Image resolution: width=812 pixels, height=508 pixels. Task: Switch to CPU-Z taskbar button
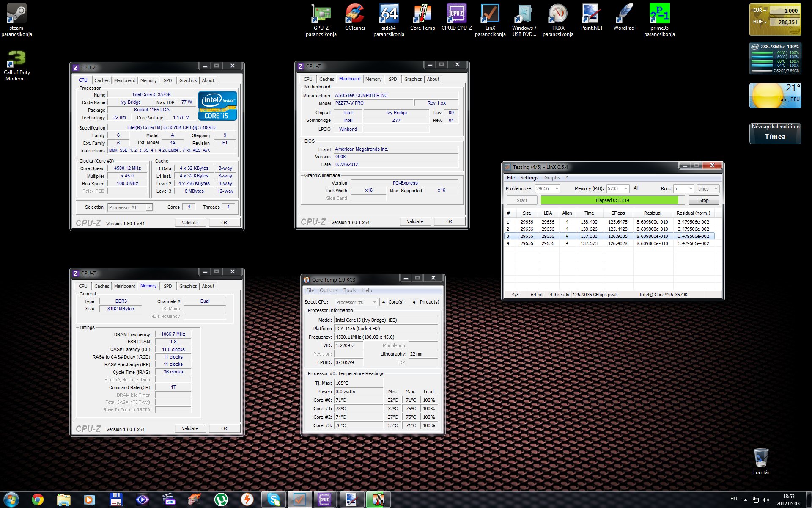324,500
